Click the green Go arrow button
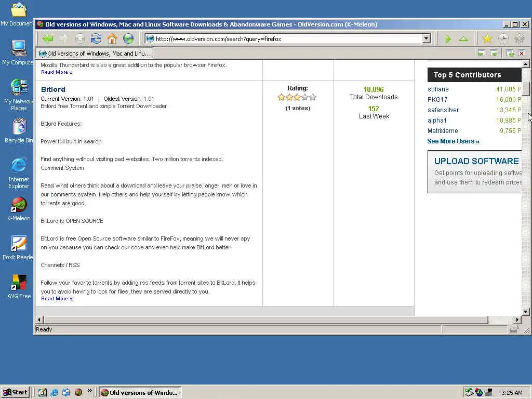This screenshot has width=532, height=399. click(x=448, y=38)
